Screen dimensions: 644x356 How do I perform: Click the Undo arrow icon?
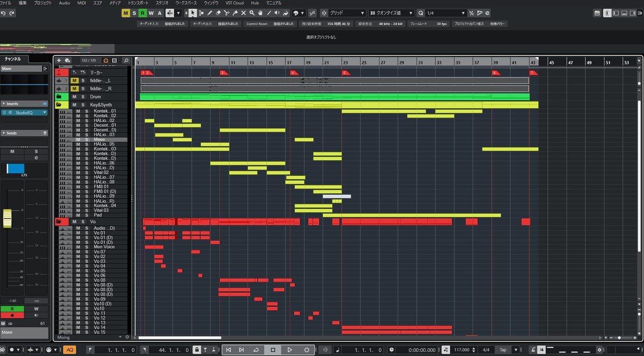[x=4, y=13]
